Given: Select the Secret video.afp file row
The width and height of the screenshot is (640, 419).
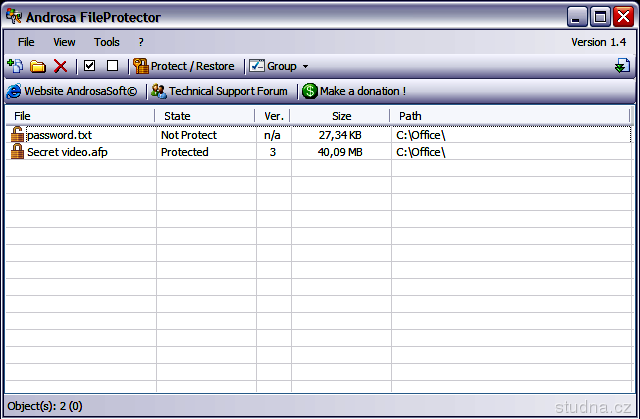Looking at the screenshot, I should click(319, 152).
